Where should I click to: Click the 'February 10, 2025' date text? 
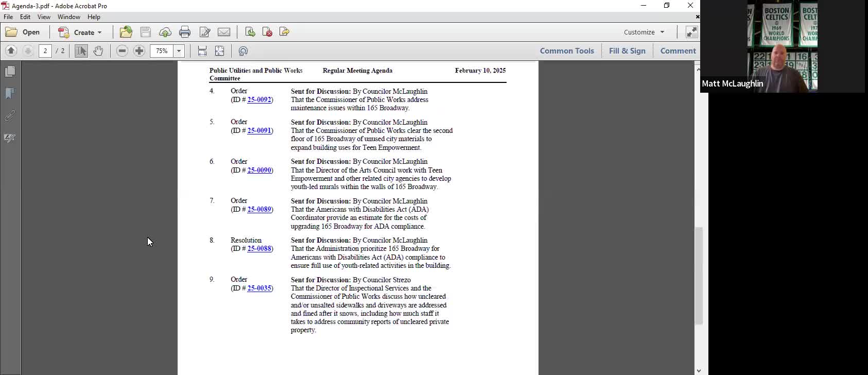(480, 71)
